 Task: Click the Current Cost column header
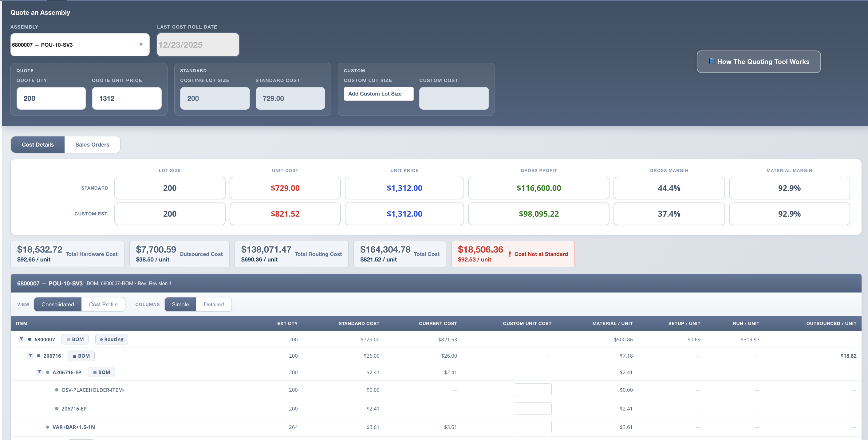pos(438,324)
